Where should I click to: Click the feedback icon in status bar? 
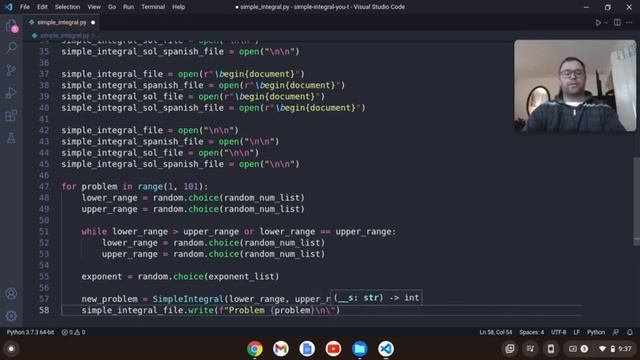[x=616, y=332]
